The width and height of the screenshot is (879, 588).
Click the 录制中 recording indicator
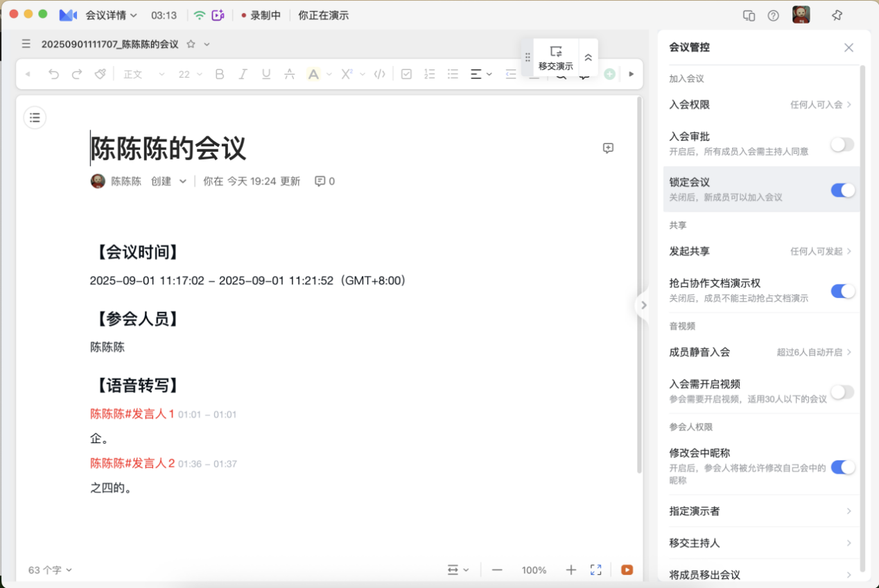click(261, 15)
